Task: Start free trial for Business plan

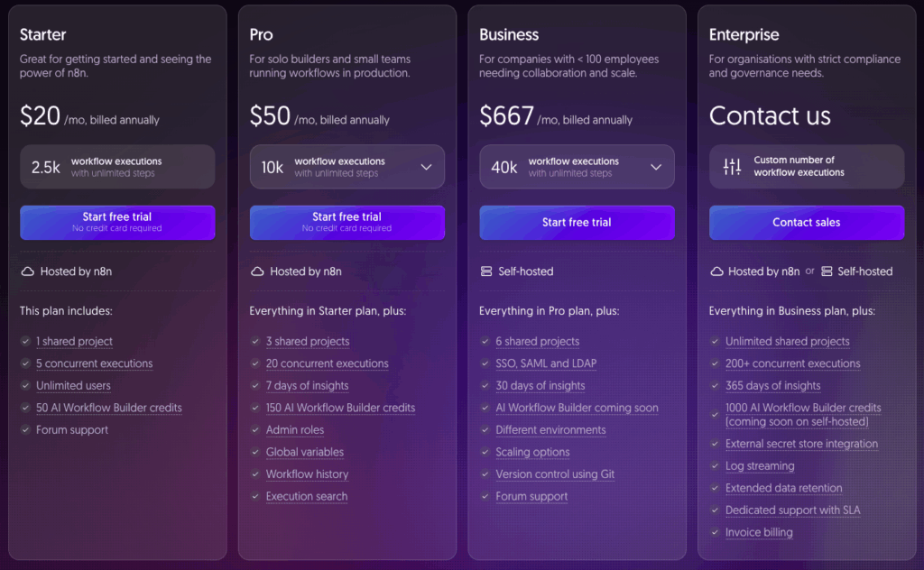Action: tap(577, 222)
